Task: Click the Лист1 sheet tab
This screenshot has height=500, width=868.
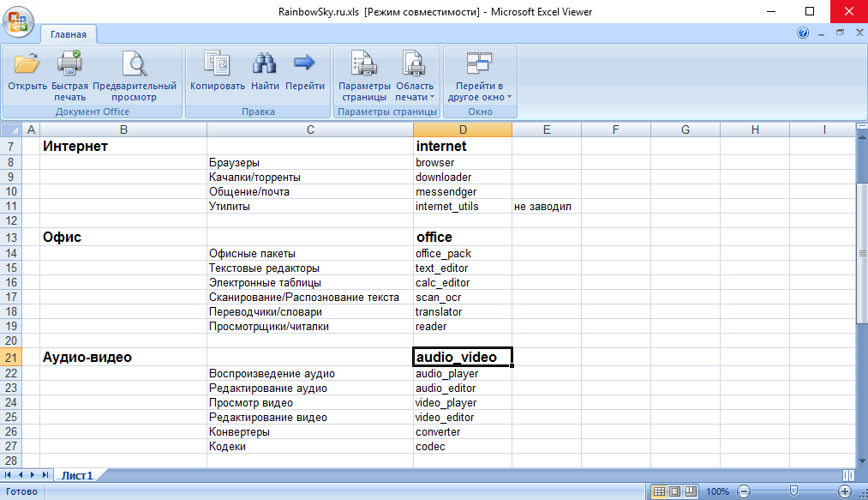Action: pos(77,475)
